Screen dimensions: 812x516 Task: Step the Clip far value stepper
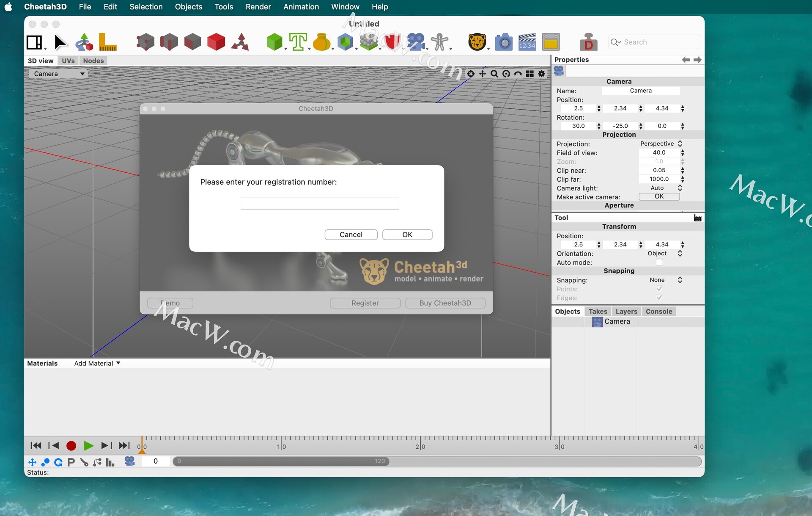click(683, 179)
